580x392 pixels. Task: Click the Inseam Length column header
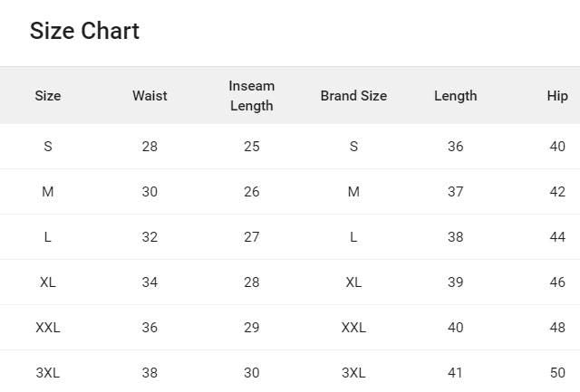(252, 96)
